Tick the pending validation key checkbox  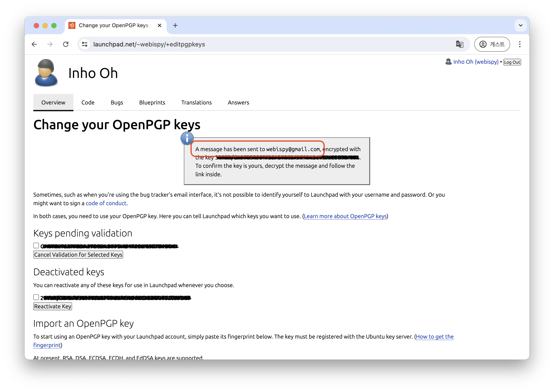click(36, 245)
